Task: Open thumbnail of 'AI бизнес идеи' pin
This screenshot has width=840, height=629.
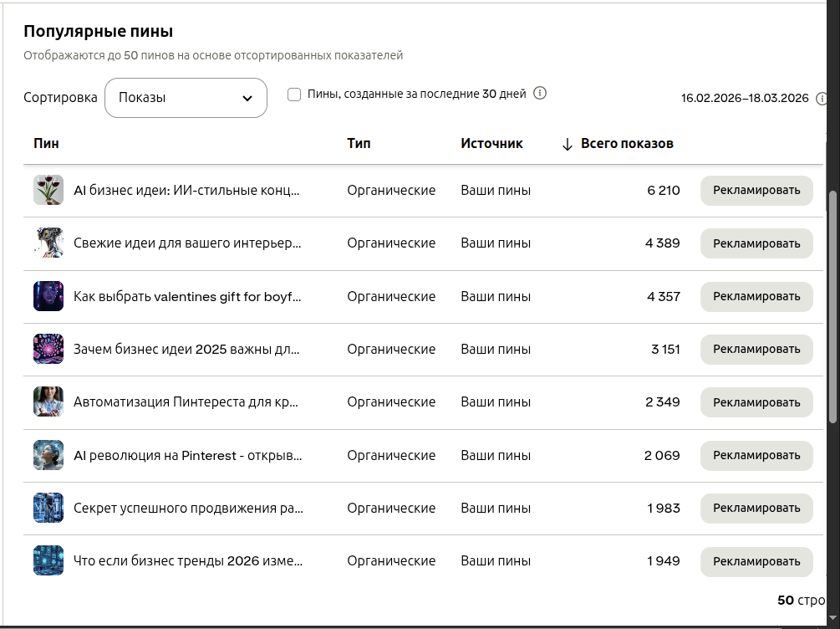Action: pos(48,191)
